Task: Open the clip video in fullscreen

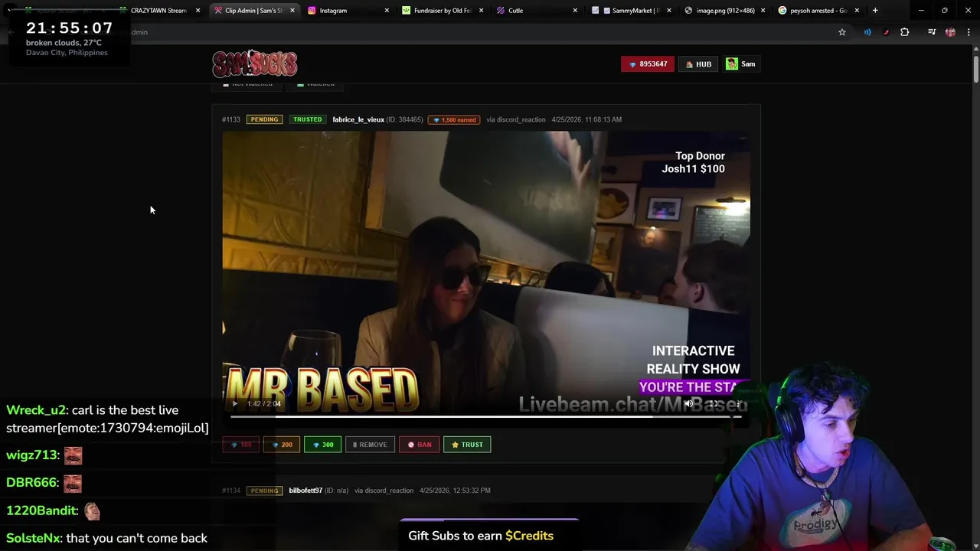Action: 714,403
